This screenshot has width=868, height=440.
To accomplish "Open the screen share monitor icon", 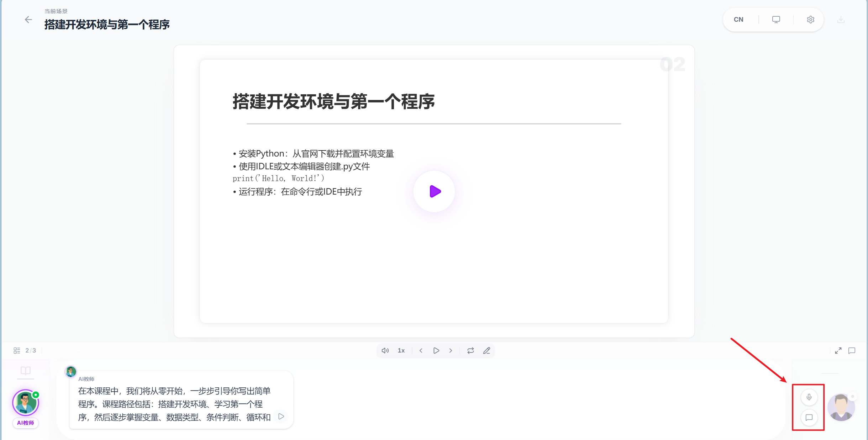I will point(776,19).
